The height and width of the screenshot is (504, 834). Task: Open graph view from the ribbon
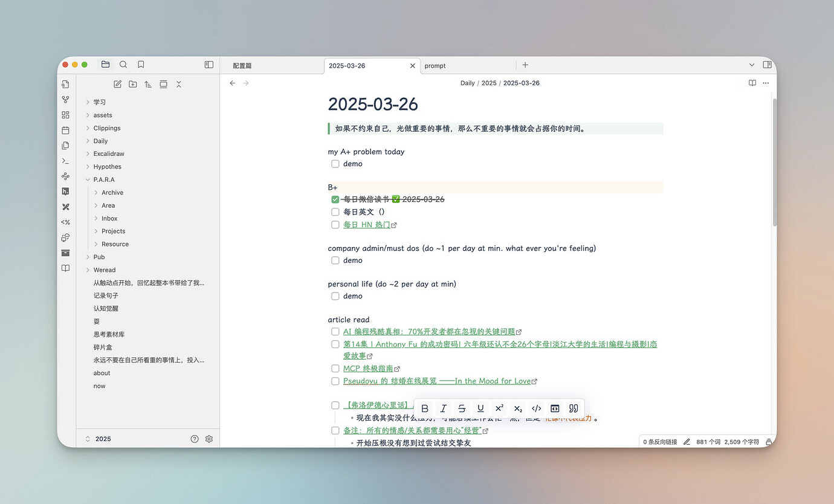(x=65, y=100)
